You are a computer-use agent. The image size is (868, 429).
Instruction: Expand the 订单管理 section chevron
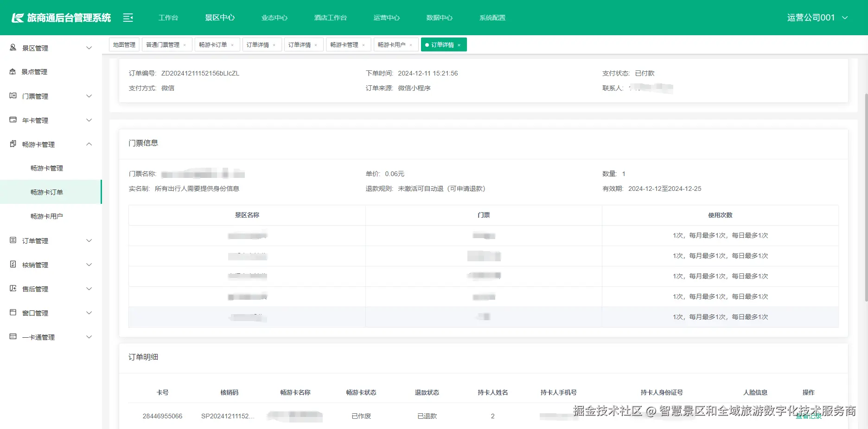click(89, 240)
